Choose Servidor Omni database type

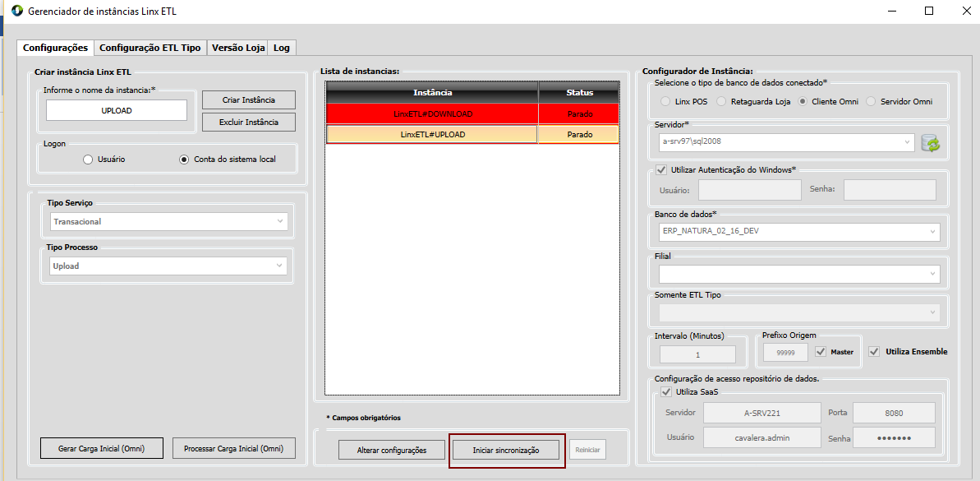(x=871, y=101)
